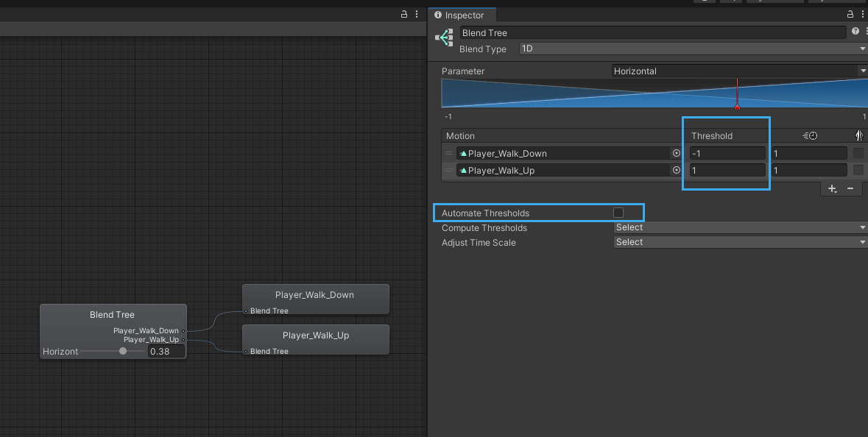Click the threshold field for Player_Walk_Down

pos(727,154)
